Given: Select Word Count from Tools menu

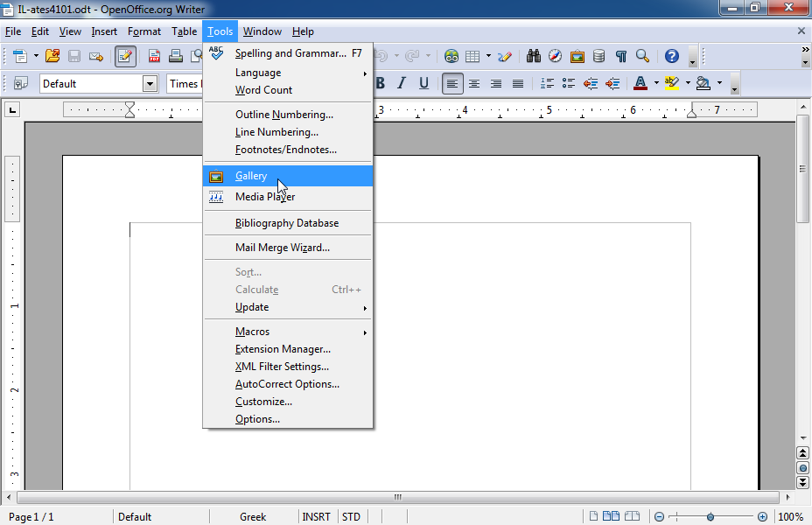Looking at the screenshot, I should tap(288, 90).
